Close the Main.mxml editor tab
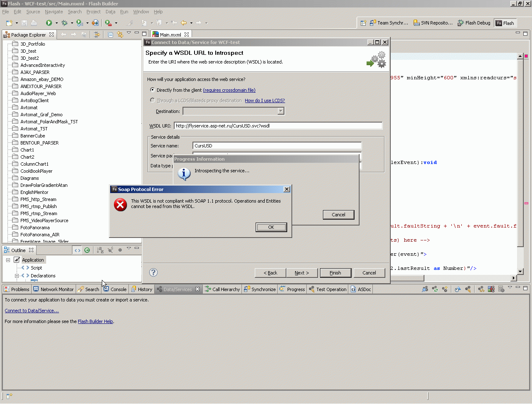Screen dimensions: 532x404 (187, 34)
